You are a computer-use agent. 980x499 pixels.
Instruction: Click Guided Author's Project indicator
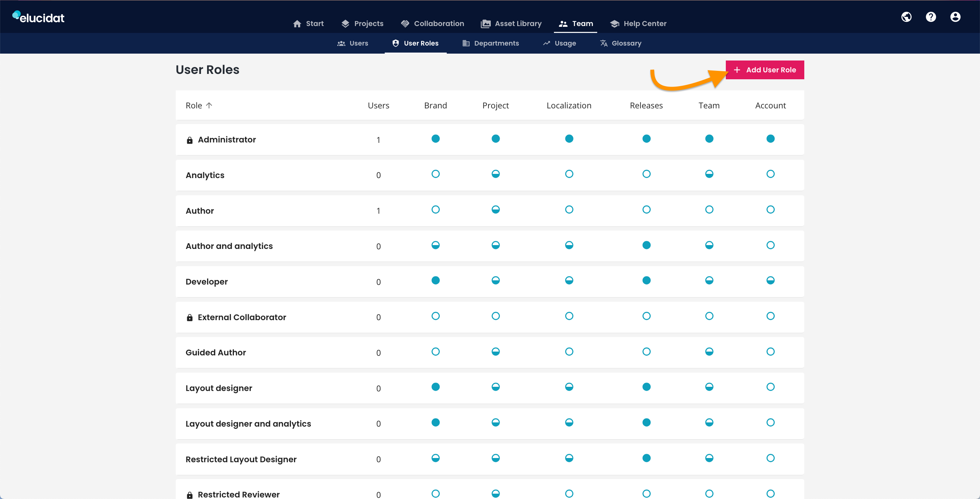(495, 352)
